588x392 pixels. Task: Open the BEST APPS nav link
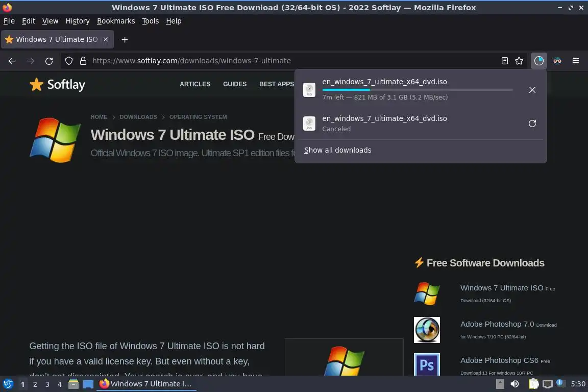point(277,84)
